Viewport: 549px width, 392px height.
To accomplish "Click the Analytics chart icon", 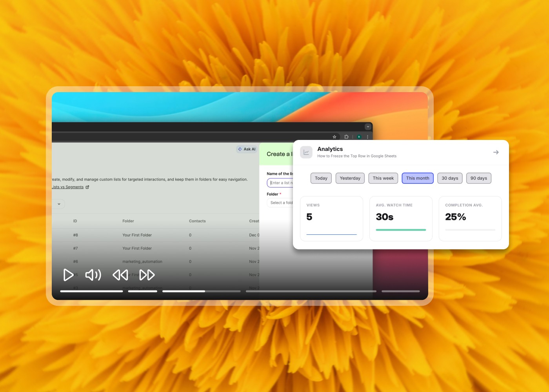I will pyautogui.click(x=306, y=152).
